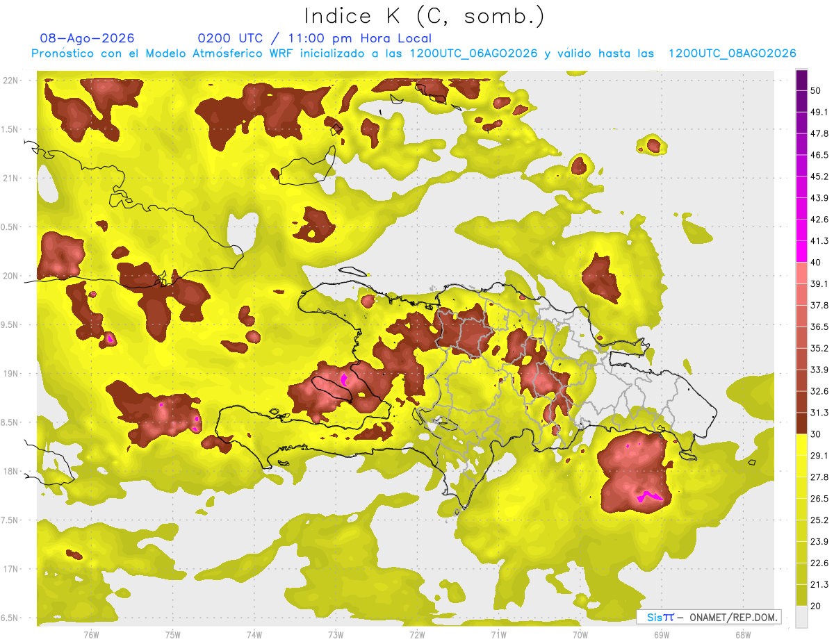834x644 pixels.
Task: Click the colorbar value "25.2"
Action: click(x=819, y=520)
